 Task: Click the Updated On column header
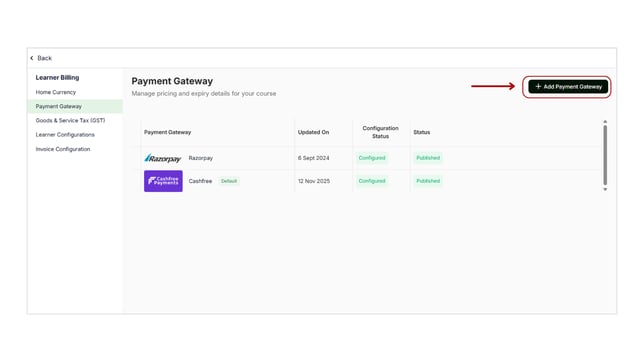(313, 132)
